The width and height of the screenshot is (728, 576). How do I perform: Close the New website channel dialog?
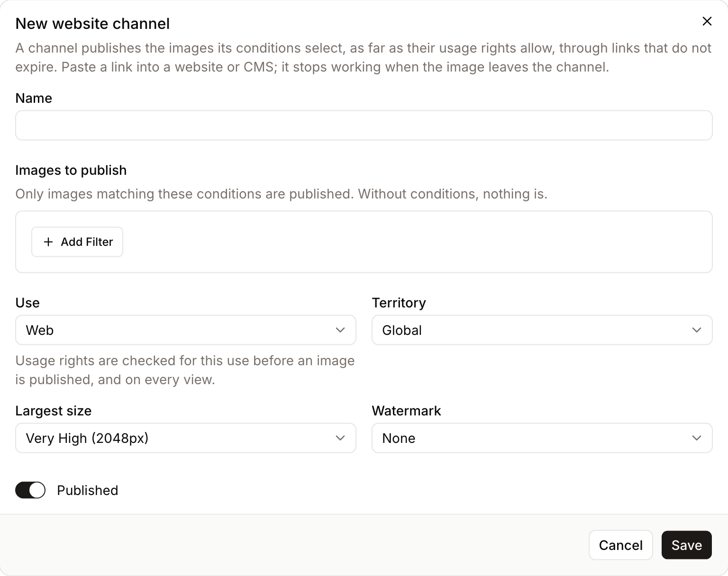707,21
